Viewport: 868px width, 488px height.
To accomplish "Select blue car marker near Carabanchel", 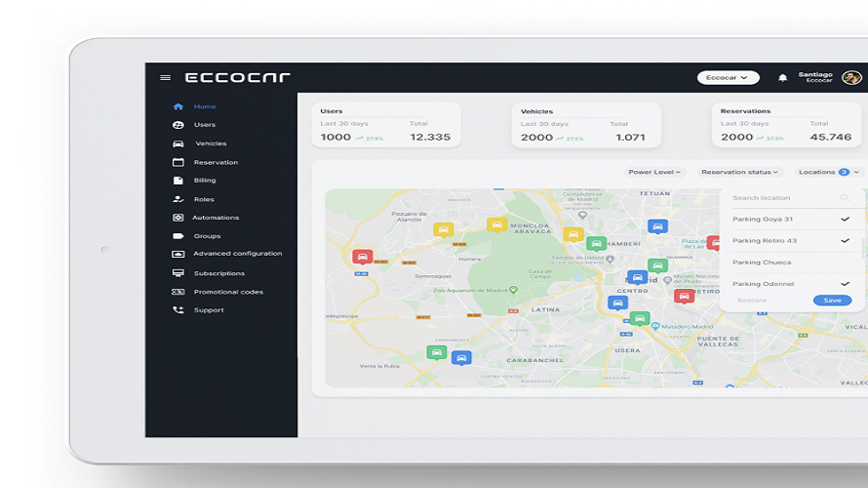I will click(461, 358).
